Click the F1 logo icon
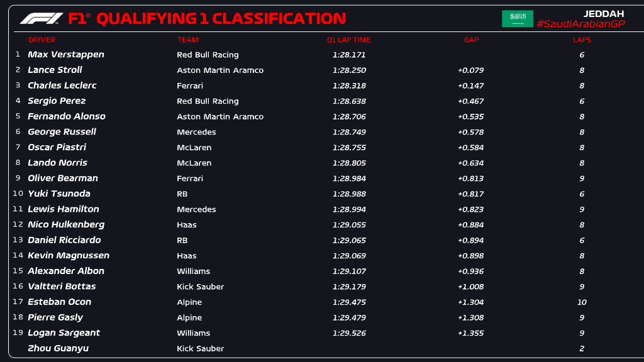Screen dimensions: 644x362 pos(42,19)
